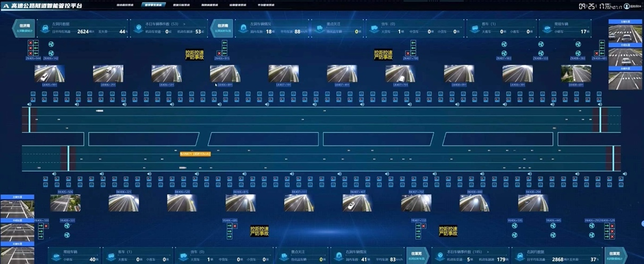Open the LK405+991 camera thumbnail

click(x=49, y=73)
